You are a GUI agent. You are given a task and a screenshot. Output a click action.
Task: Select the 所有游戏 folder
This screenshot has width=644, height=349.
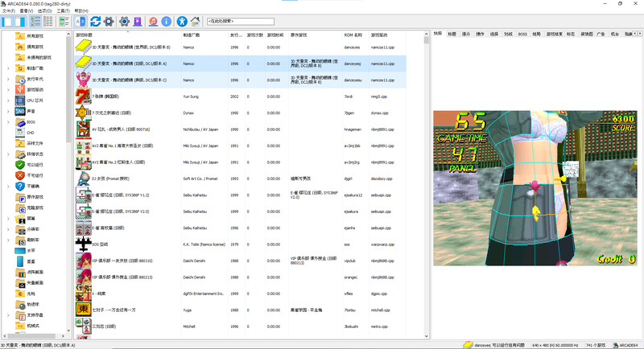(x=35, y=36)
